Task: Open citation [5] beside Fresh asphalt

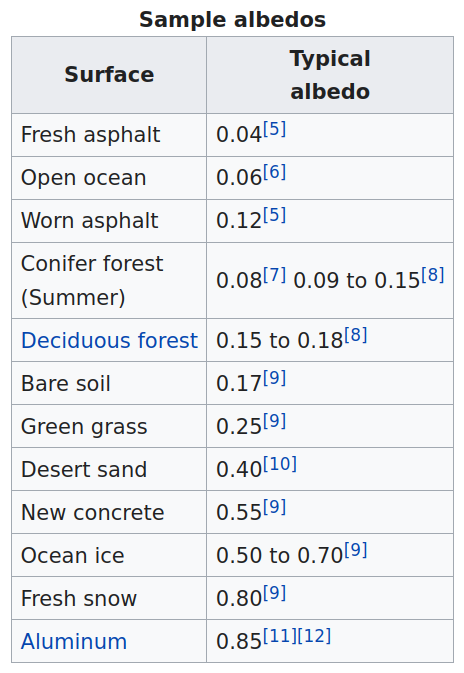Action: point(274,129)
